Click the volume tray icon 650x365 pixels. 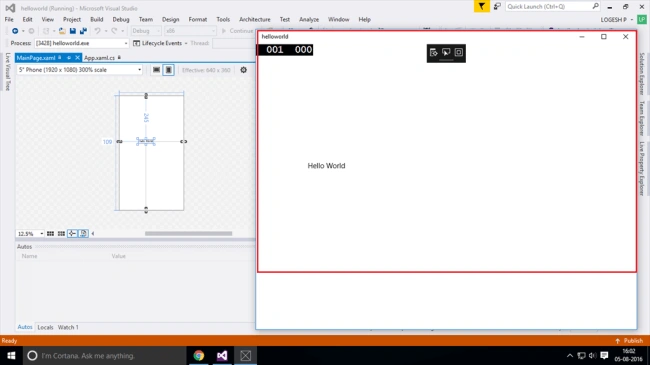coord(592,355)
